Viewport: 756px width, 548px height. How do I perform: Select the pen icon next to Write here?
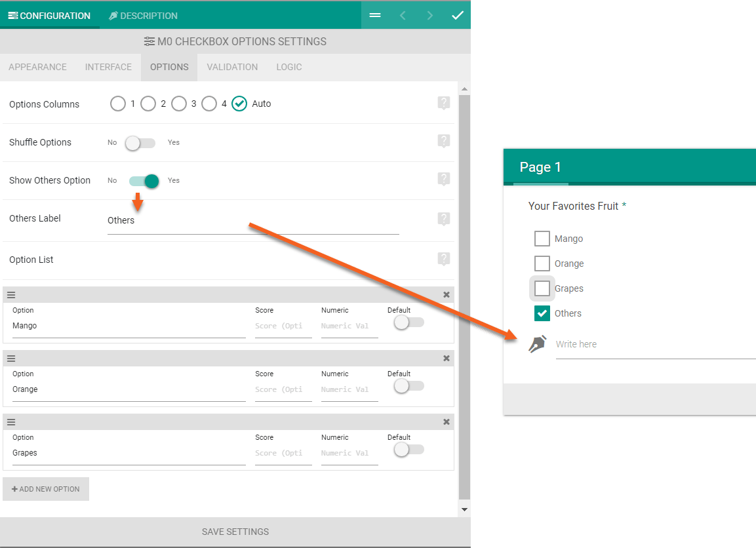(x=538, y=343)
